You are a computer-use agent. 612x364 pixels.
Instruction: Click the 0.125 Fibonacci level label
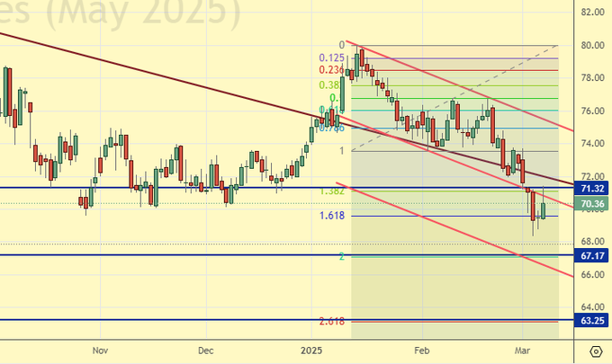pos(332,58)
